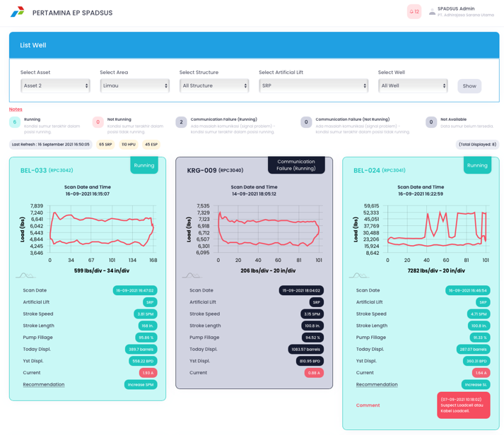The width and height of the screenshot is (504, 435).
Task: Click the Not Running count badge
Action: (x=98, y=122)
